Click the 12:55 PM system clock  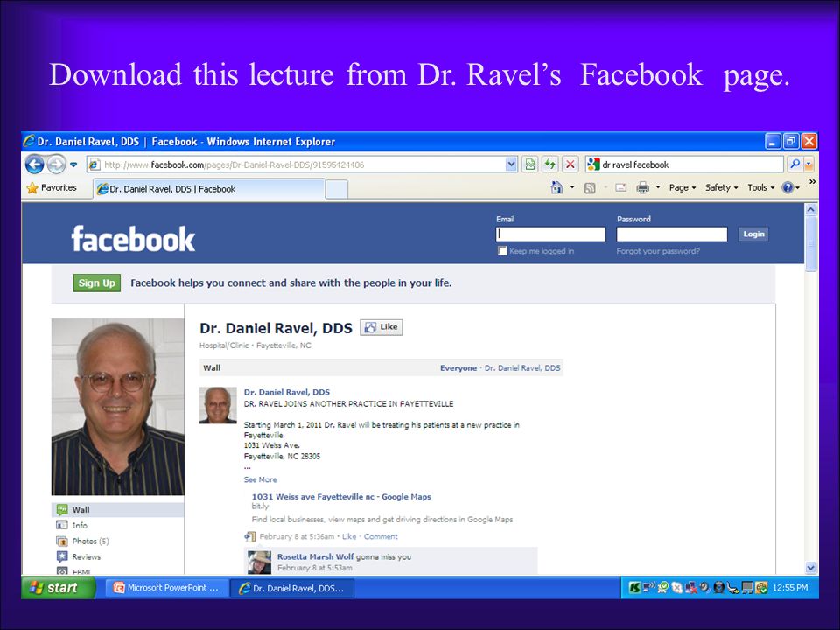tap(789, 588)
